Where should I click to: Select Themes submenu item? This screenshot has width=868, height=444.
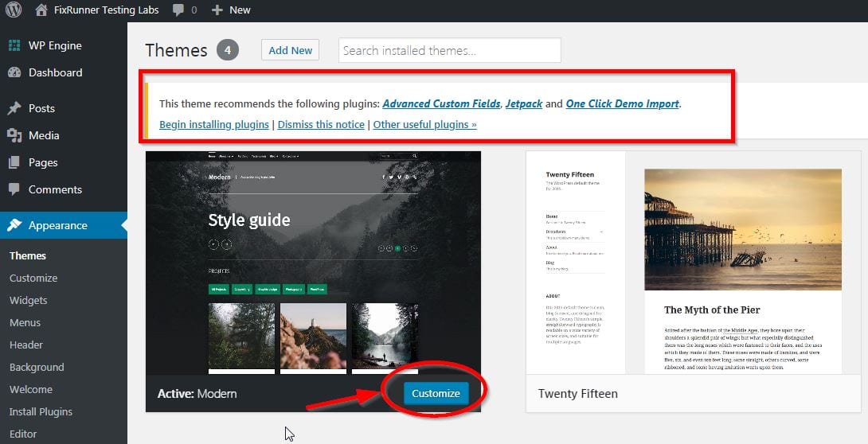[x=28, y=255]
